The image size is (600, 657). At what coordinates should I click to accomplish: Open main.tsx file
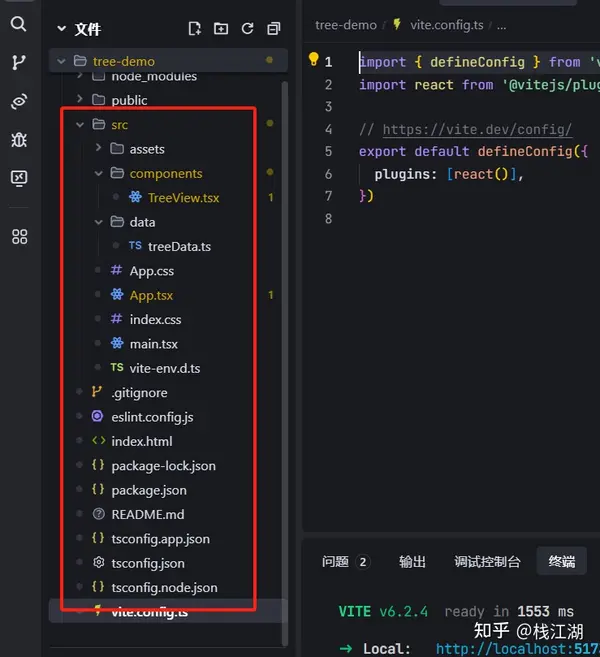click(154, 344)
